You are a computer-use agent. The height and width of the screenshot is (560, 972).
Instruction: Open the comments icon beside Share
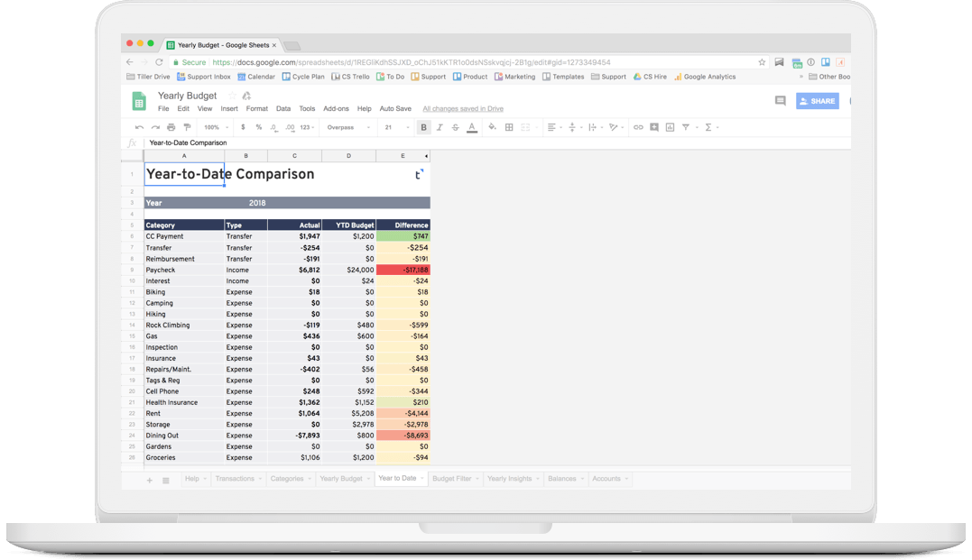780,101
